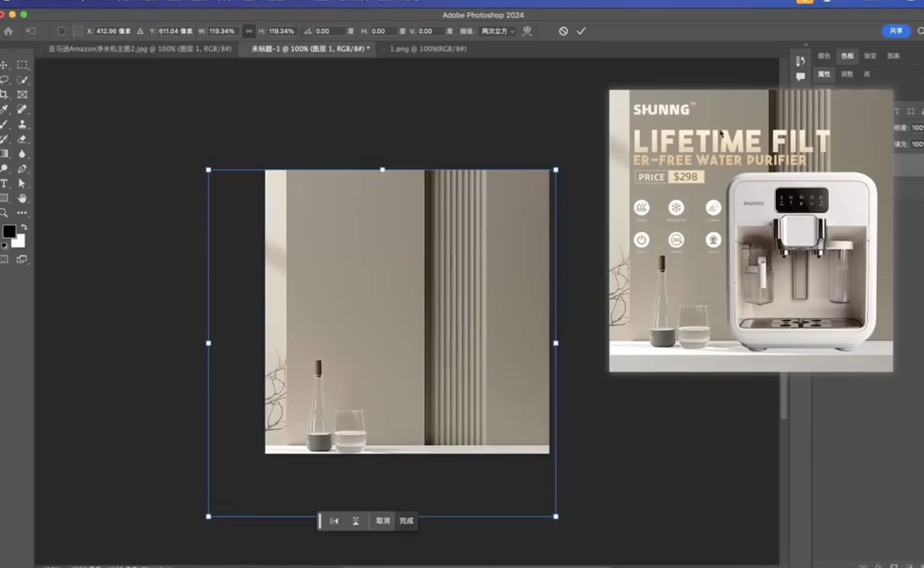The height and width of the screenshot is (568, 924).
Task: Open the 色板 panel tab
Action: (x=847, y=56)
